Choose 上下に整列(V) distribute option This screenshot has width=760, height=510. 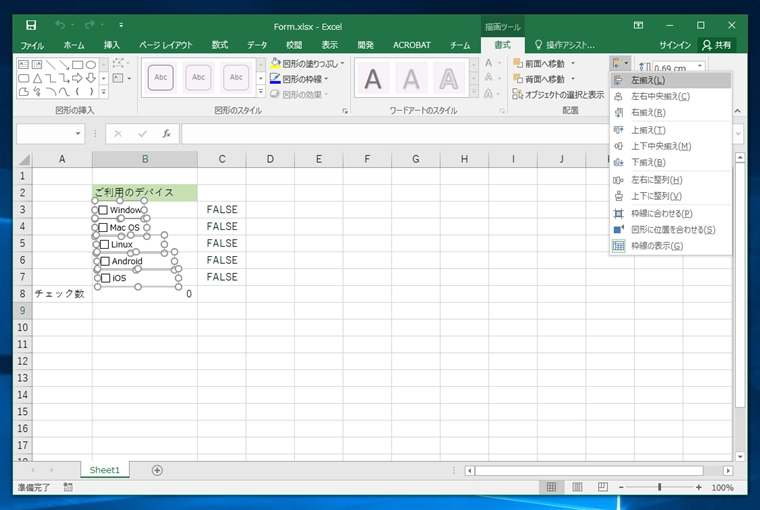(670, 196)
